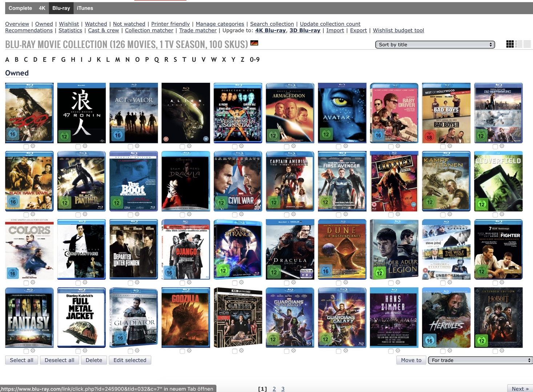The image size is (533, 392).
Task: Switch to the 4K tab
Action: point(42,8)
